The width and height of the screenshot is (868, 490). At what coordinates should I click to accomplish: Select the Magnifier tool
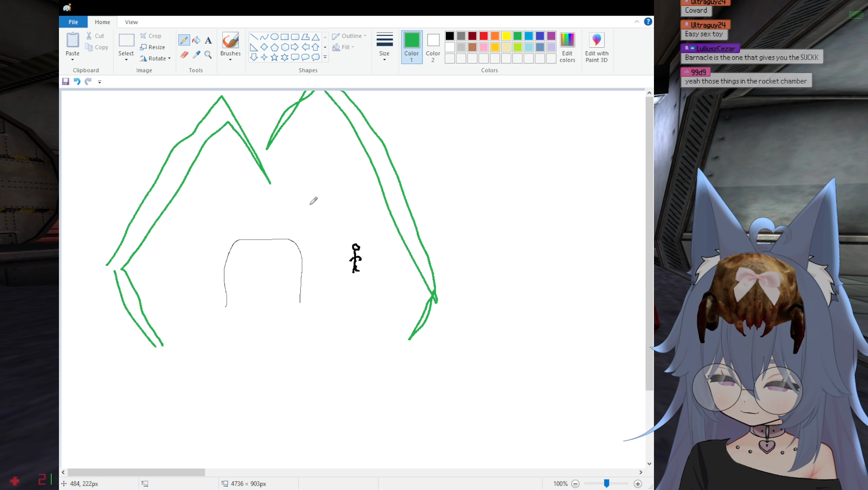[208, 55]
